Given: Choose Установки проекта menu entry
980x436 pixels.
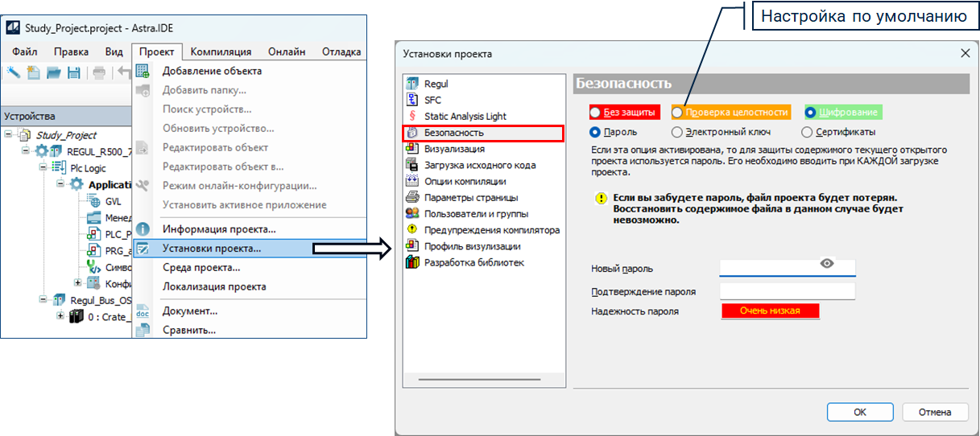Looking at the screenshot, I should pos(211,248).
